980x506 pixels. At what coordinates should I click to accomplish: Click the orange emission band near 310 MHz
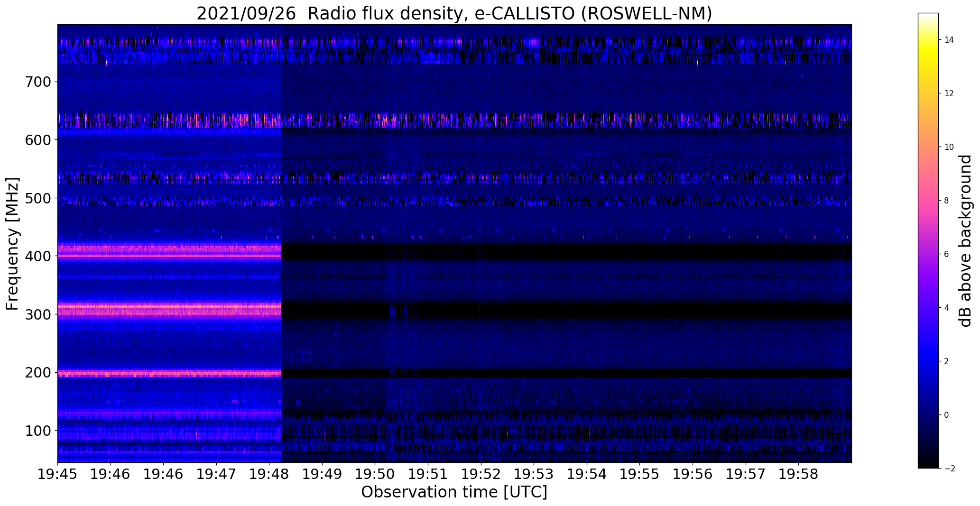(x=169, y=307)
